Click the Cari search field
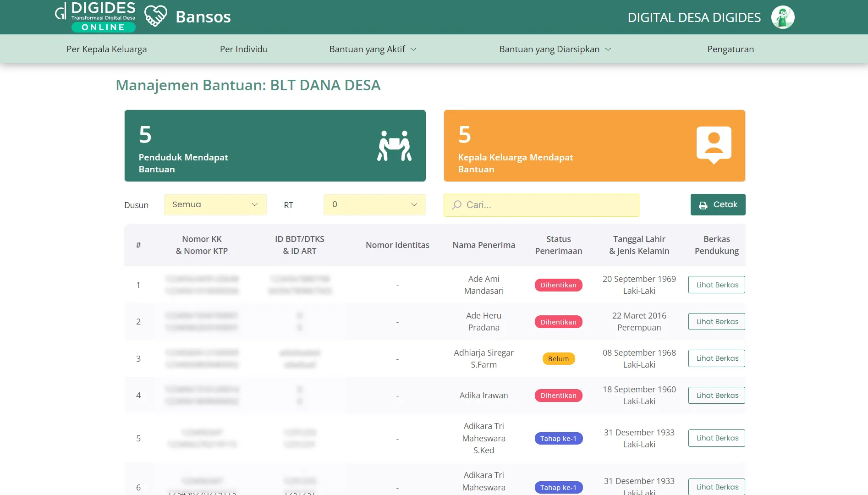Viewport: 868px width, 495px height. (541, 205)
